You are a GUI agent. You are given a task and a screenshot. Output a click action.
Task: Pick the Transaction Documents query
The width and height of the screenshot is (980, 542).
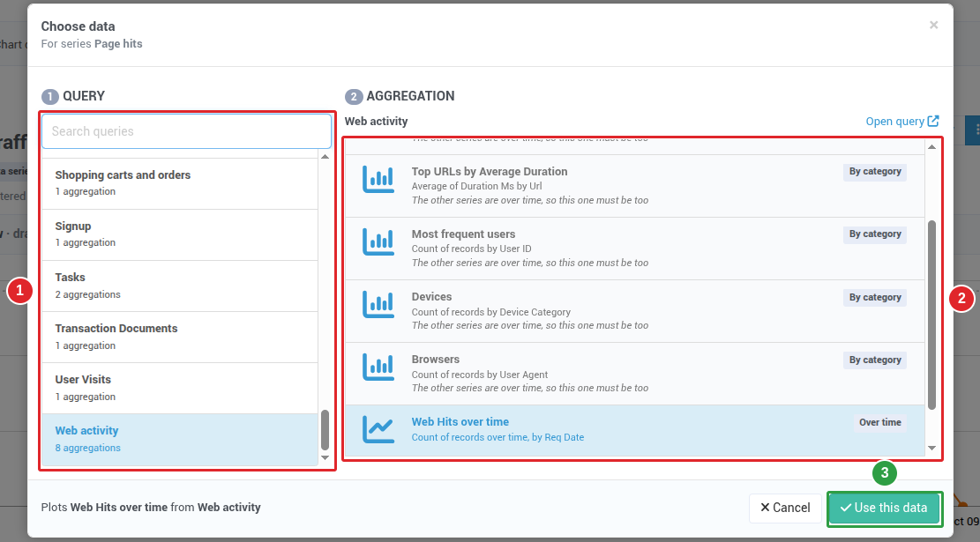click(x=180, y=338)
